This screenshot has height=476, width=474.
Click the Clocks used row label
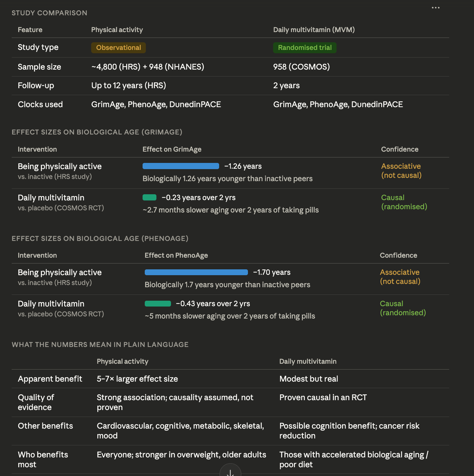click(40, 104)
